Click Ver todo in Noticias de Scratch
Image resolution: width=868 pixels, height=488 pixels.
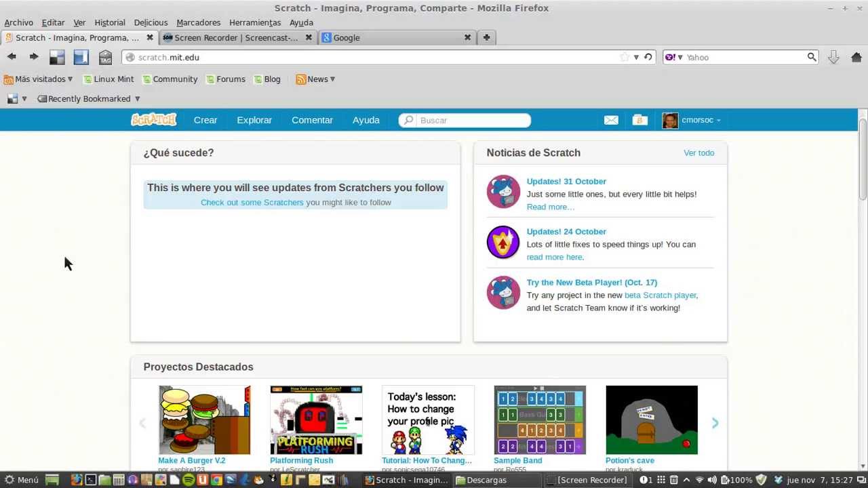click(698, 152)
